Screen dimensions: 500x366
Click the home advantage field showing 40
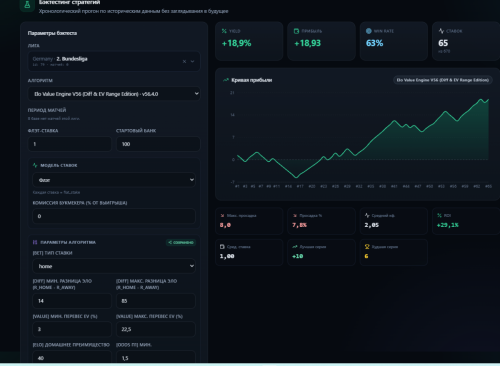coord(72,357)
